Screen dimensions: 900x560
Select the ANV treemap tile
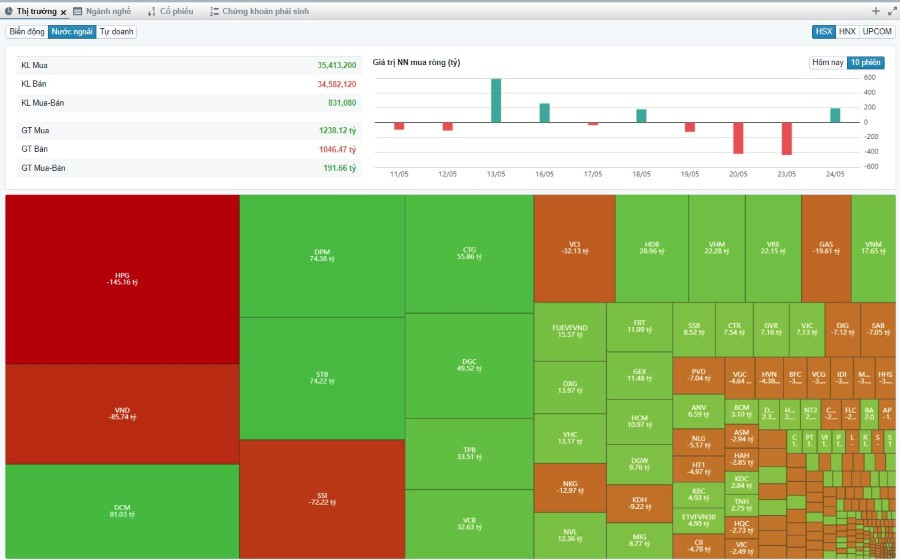click(x=699, y=411)
